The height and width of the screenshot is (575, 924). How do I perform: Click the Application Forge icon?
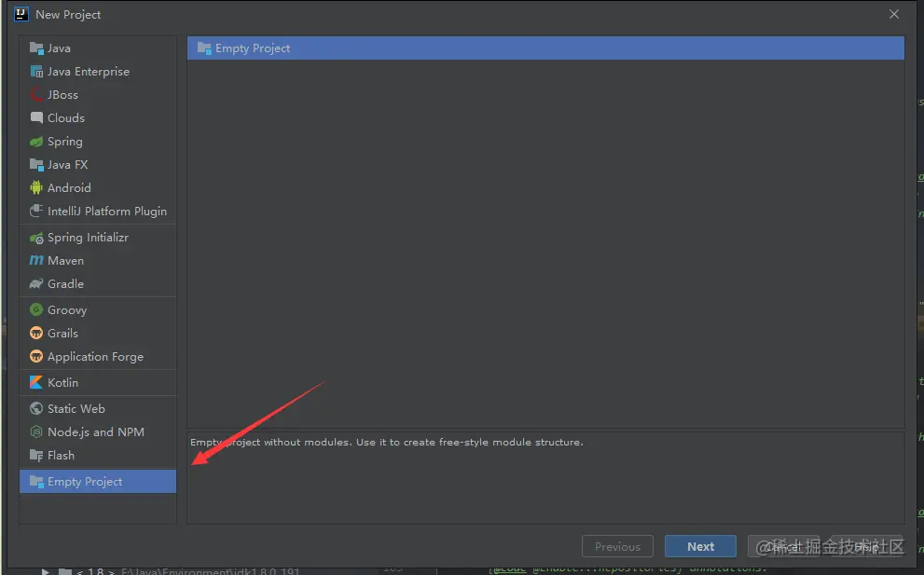tap(36, 356)
